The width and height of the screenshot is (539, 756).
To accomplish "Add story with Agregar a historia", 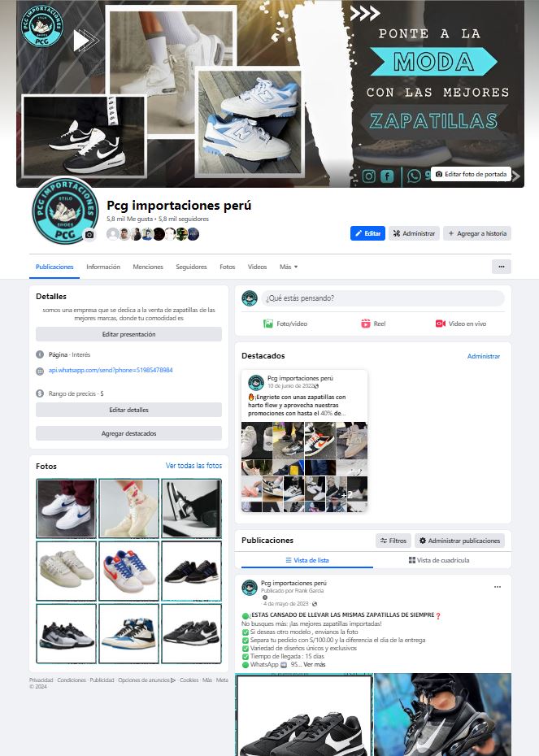I will 476,233.
